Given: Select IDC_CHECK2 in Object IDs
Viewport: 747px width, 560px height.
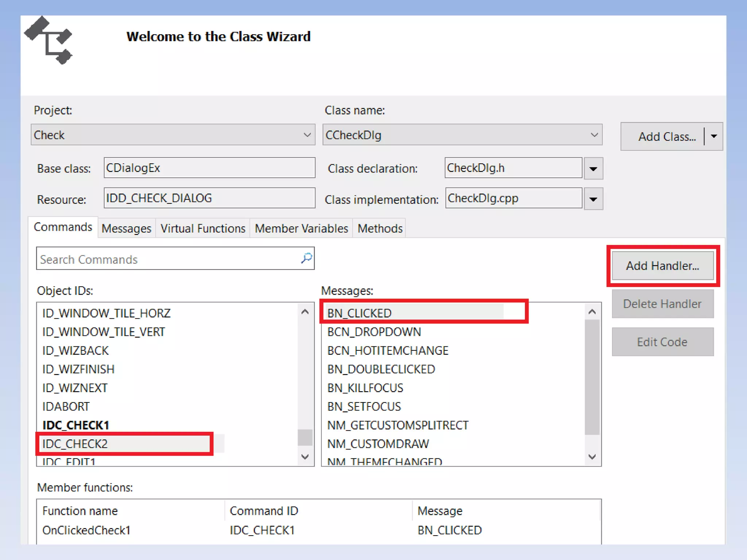Looking at the screenshot, I should pyautogui.click(x=75, y=444).
